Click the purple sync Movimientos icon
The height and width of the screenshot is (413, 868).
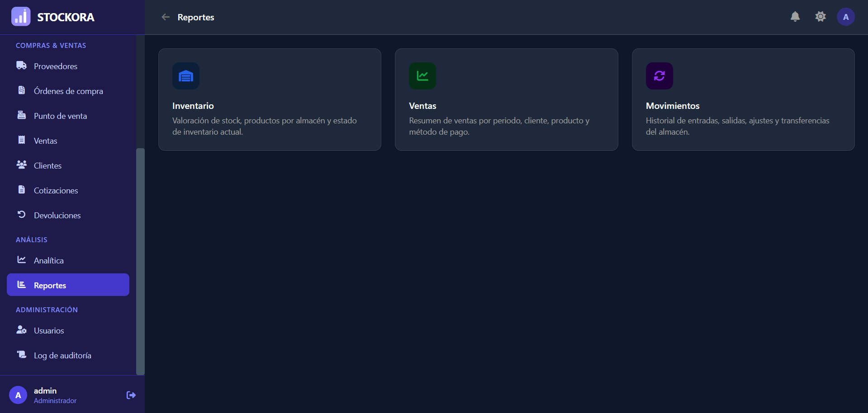coord(659,76)
